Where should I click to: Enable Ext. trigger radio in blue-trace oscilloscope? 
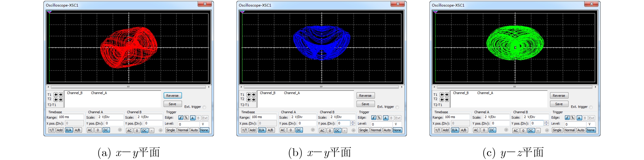(397, 107)
